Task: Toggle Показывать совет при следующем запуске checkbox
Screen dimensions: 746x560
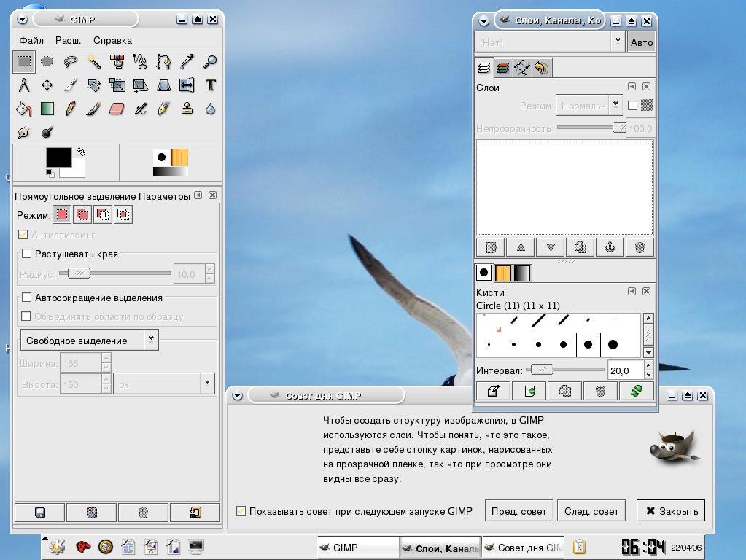Action: click(x=241, y=511)
